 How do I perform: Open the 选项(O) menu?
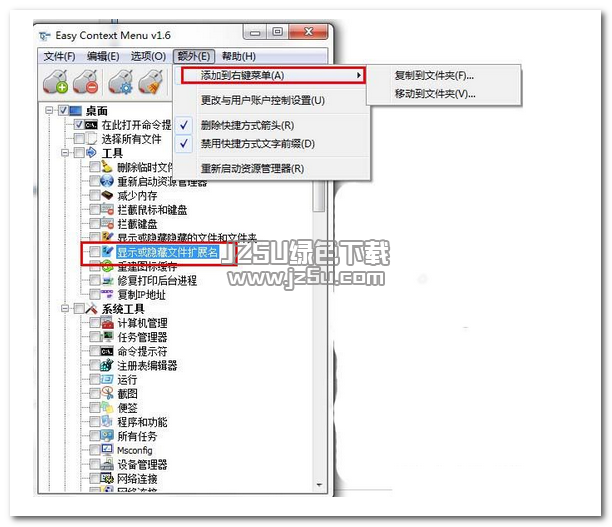[148, 56]
